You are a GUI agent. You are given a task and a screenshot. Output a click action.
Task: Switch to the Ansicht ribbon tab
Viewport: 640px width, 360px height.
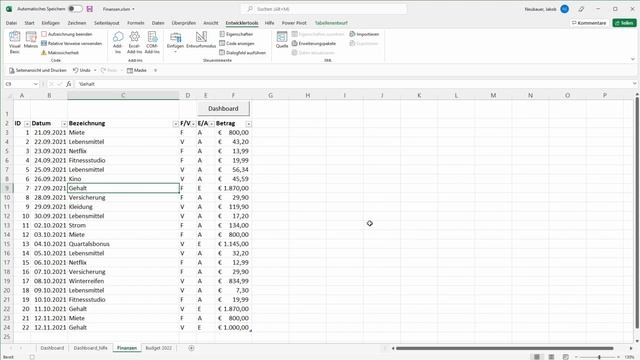(211, 23)
